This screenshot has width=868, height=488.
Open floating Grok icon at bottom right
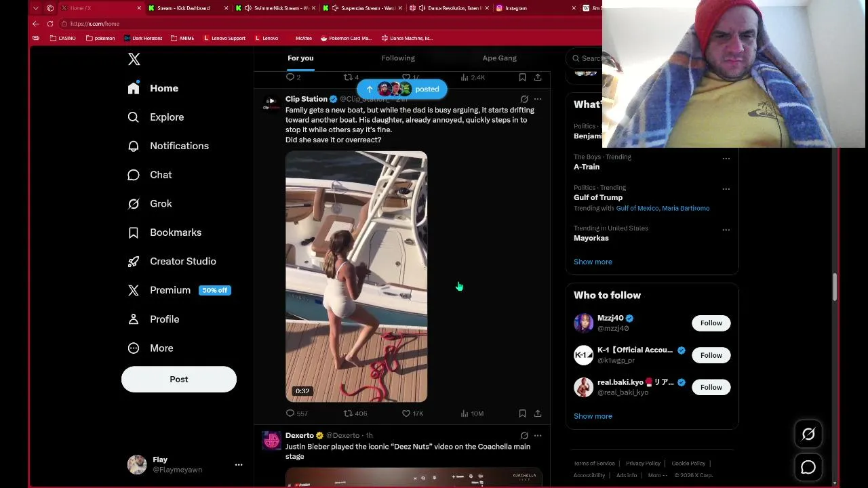coord(808,434)
